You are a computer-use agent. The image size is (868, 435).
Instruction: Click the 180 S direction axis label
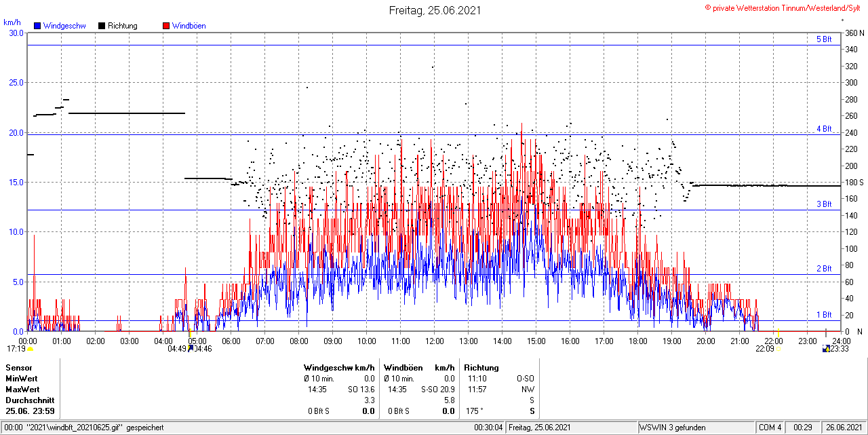854,182
